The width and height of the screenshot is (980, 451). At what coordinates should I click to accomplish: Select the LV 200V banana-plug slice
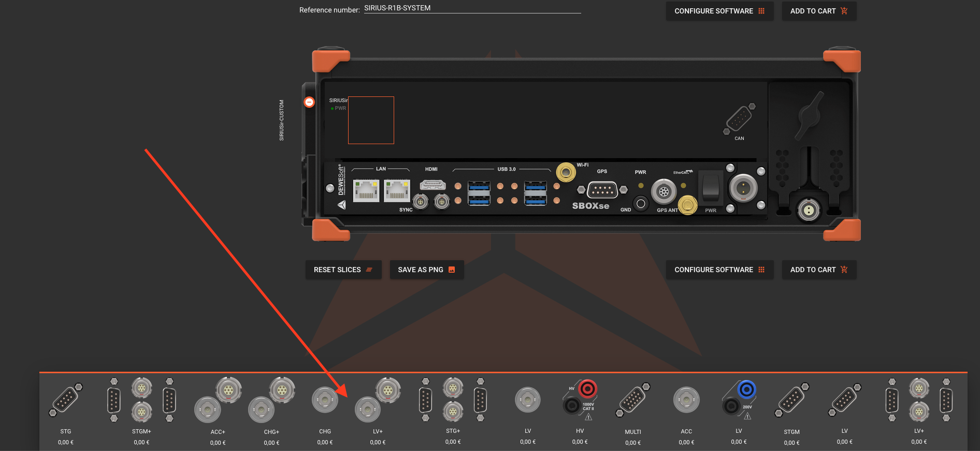tap(739, 400)
